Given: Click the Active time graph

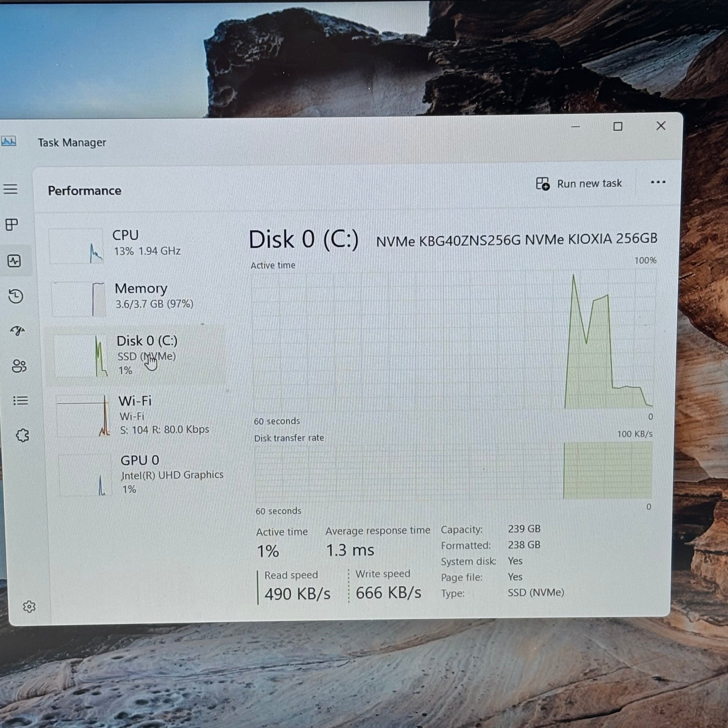Looking at the screenshot, I should (x=452, y=339).
